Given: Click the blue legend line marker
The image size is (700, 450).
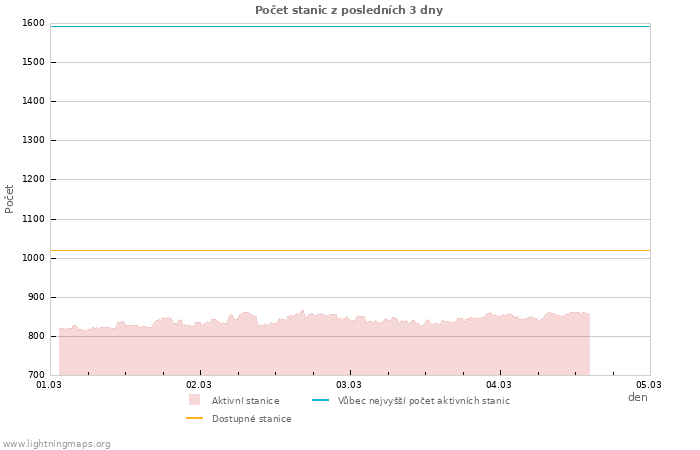Looking at the screenshot, I should tap(320, 400).
